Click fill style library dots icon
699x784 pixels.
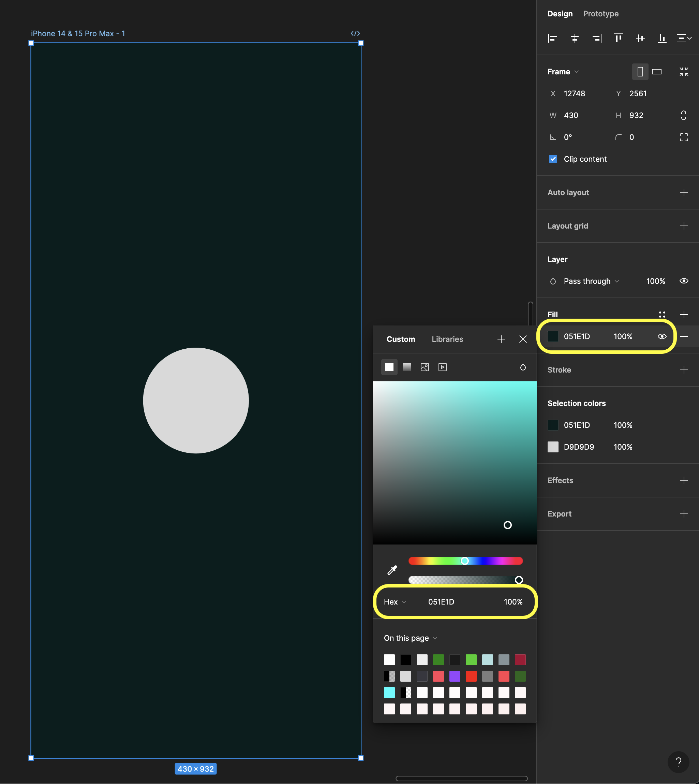pyautogui.click(x=662, y=314)
